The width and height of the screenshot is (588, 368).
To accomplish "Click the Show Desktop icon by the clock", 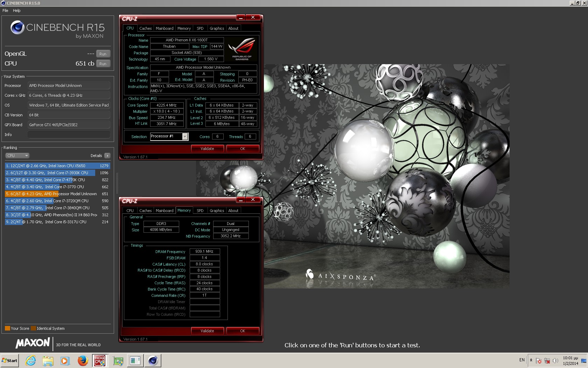I will pos(584,361).
